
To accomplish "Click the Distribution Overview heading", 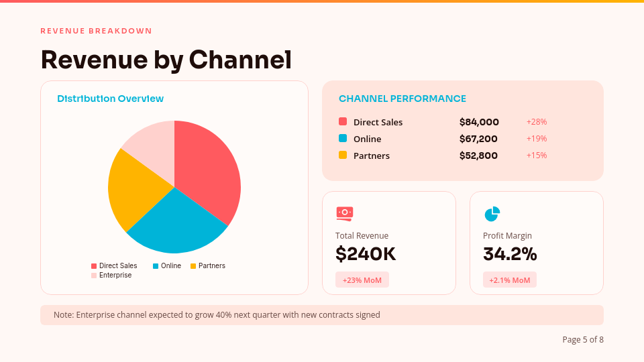I will (x=111, y=99).
